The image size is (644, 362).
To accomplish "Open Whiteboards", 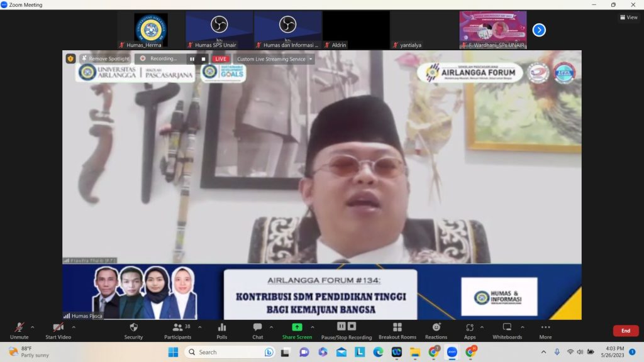I will tap(508, 331).
